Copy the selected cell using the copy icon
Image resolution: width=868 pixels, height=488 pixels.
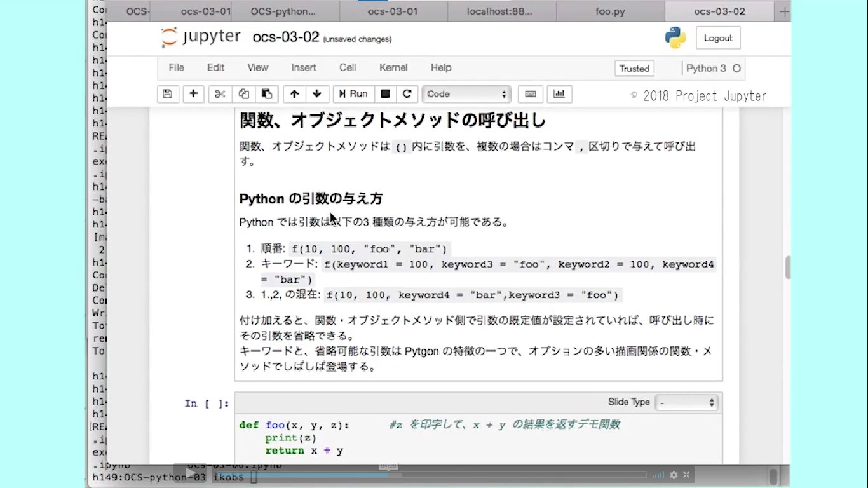click(x=243, y=93)
